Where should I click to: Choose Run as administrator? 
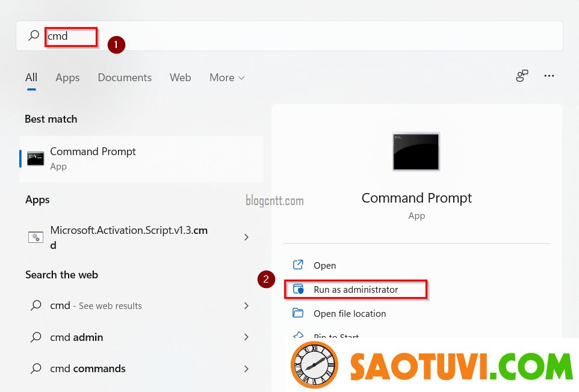pos(356,289)
